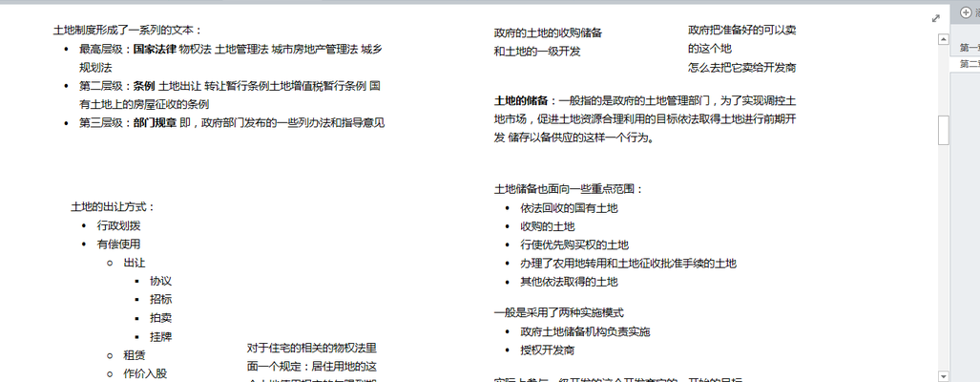Click the 收购的土地 bullet item
This screenshot has width=980, height=382.
click(x=547, y=226)
